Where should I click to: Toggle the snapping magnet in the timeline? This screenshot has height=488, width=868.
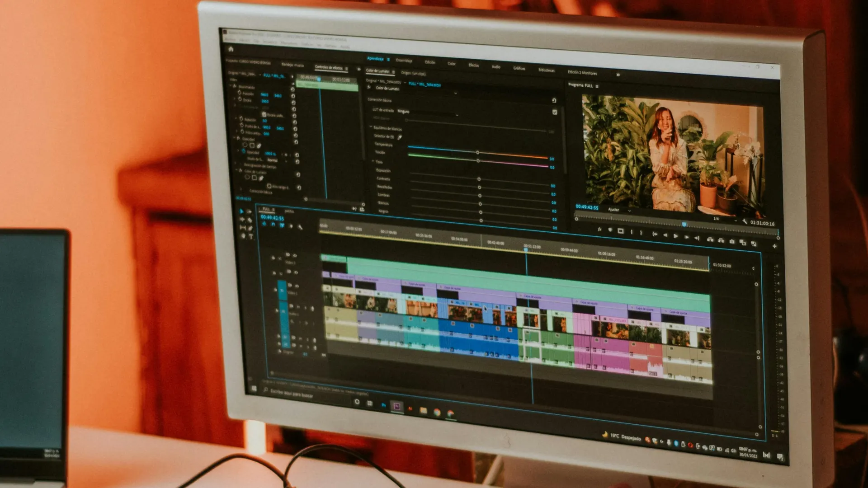pos(273,225)
